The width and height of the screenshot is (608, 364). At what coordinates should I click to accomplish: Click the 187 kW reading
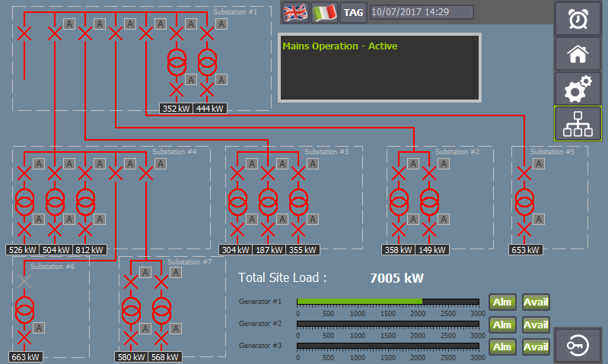pos(269,250)
